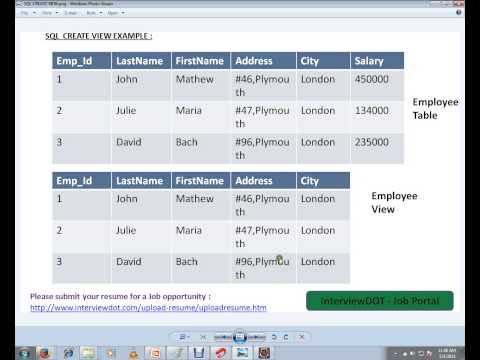Select LastName header in Employee View
The width and height of the screenshot is (480, 360).
click(141, 181)
